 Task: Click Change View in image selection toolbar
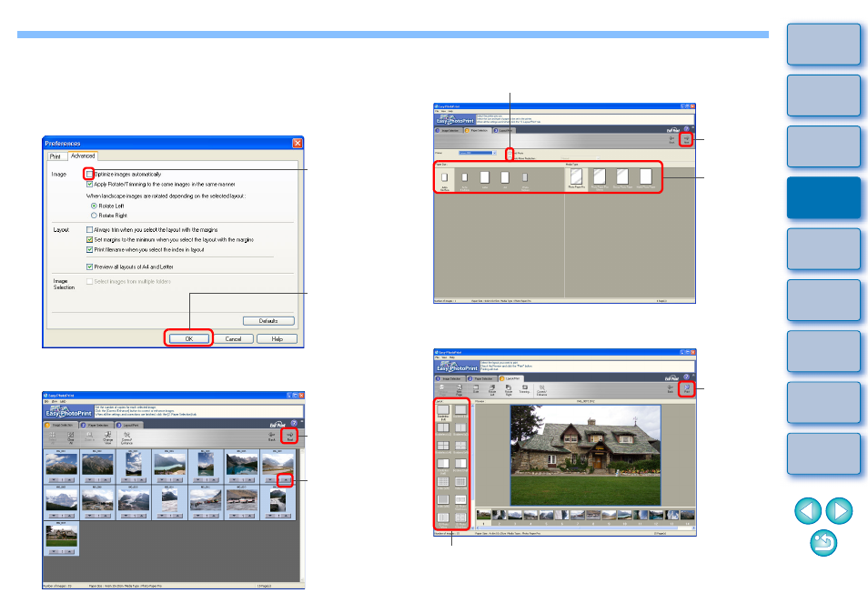point(108,437)
